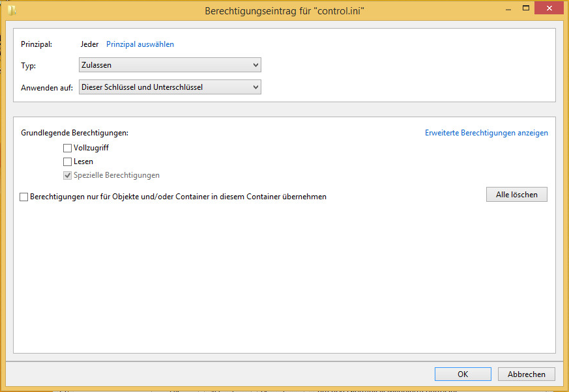Confirm with the OK button
This screenshot has width=569, height=392.
pos(463,374)
